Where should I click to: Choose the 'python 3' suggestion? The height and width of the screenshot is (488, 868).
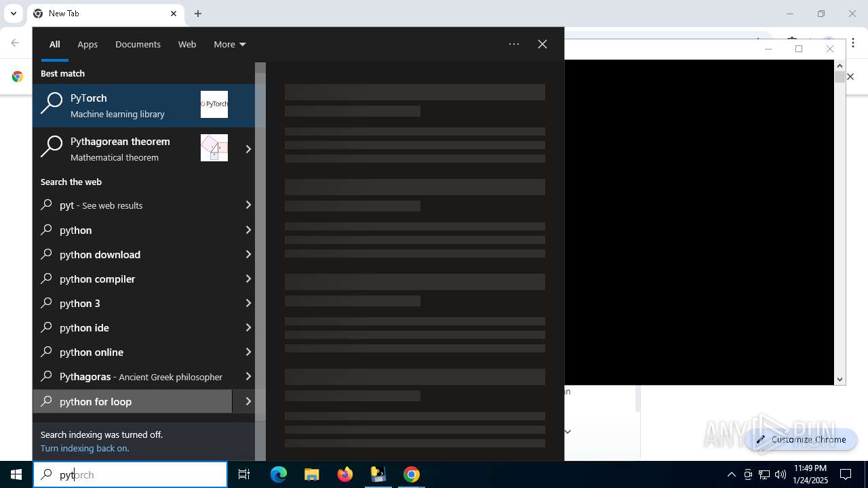pyautogui.click(x=132, y=304)
